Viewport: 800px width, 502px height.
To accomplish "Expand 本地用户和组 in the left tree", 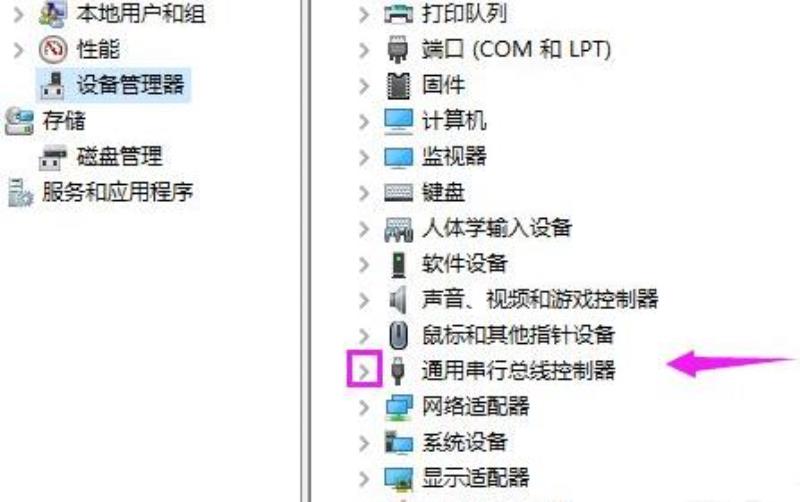I will (19, 14).
